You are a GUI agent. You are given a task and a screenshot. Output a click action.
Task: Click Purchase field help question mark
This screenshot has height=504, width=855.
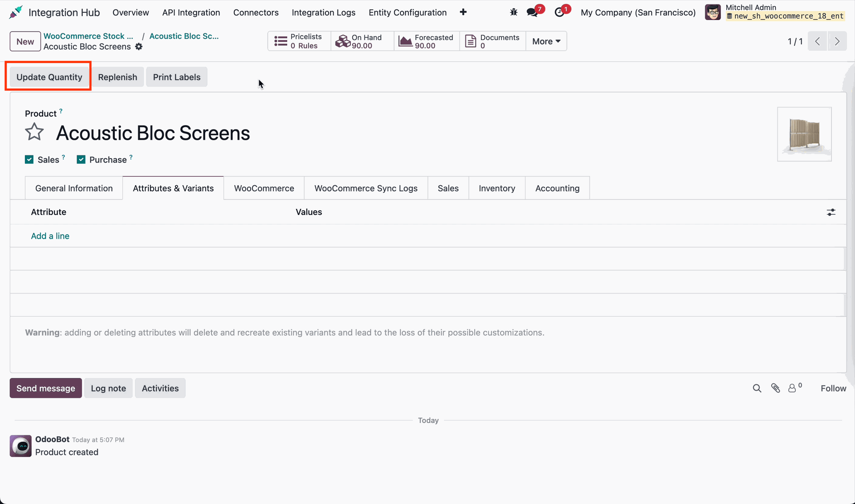point(131,157)
